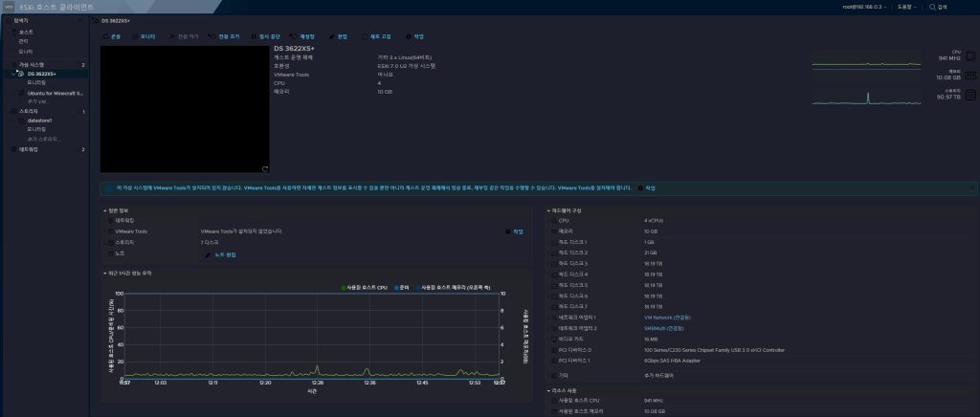Click the refresh icon on console thumbnail
This screenshot has width=980, height=417.
[264, 168]
